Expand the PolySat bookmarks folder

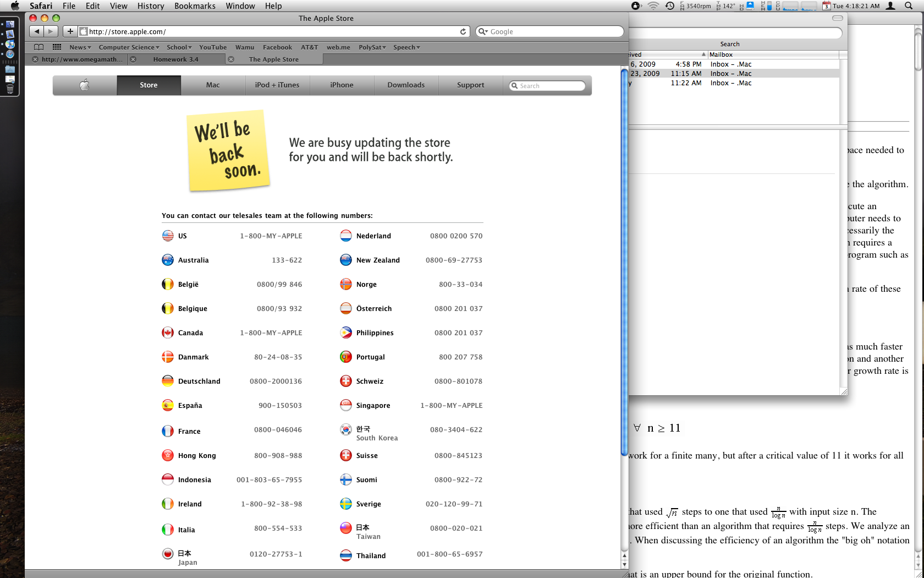tap(372, 47)
